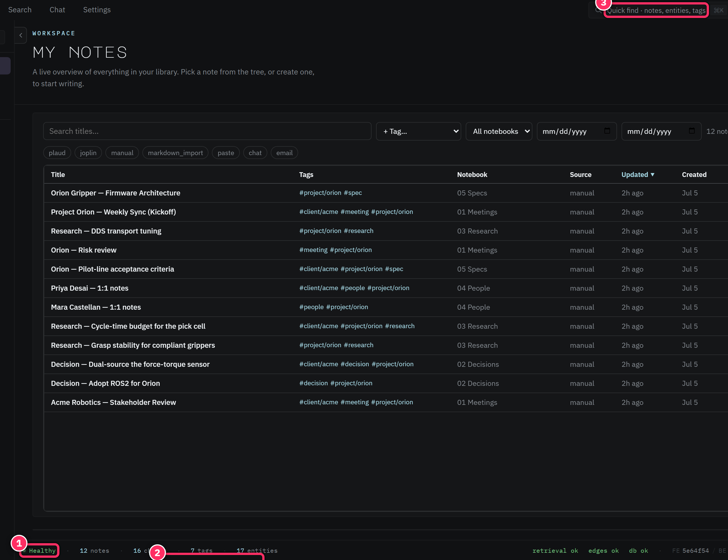This screenshot has height=560, width=728.
Task: Sort by the Source column header
Action: (580, 174)
